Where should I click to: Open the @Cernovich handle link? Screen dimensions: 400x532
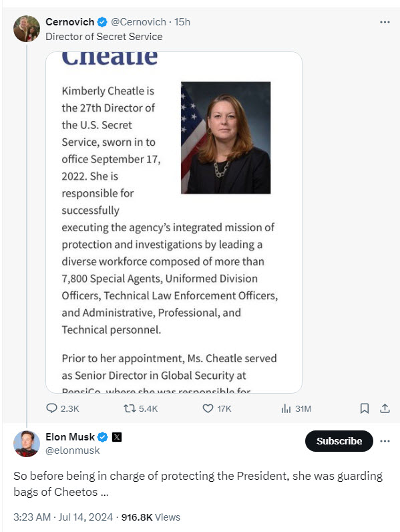coord(138,22)
